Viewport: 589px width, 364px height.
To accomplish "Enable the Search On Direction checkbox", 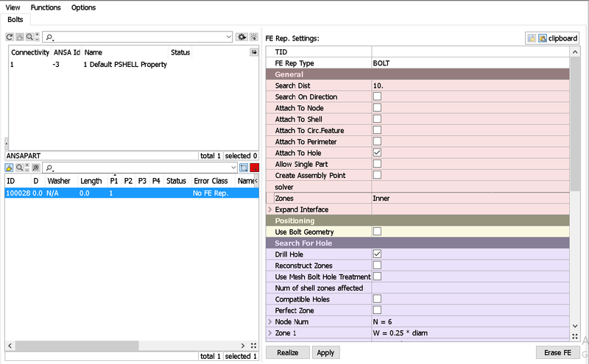I will click(x=377, y=96).
